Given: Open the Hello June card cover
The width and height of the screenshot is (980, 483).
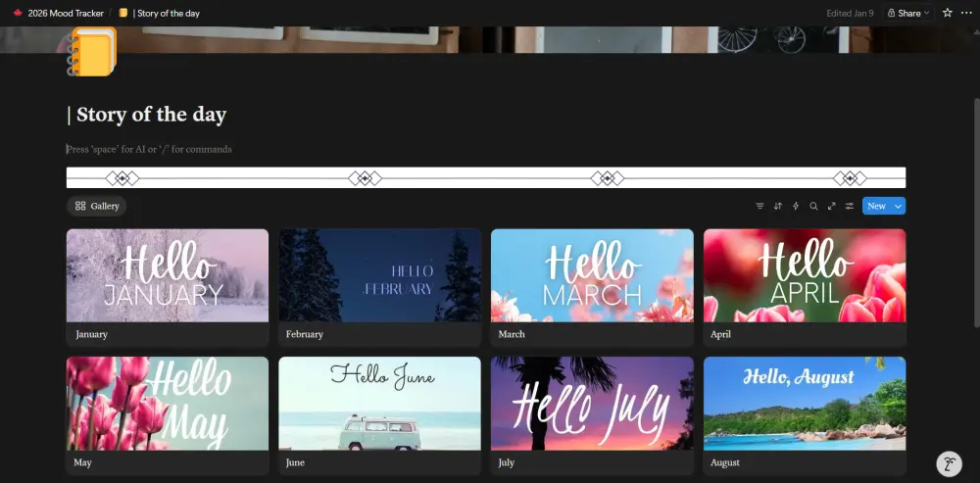Looking at the screenshot, I should coord(380,404).
